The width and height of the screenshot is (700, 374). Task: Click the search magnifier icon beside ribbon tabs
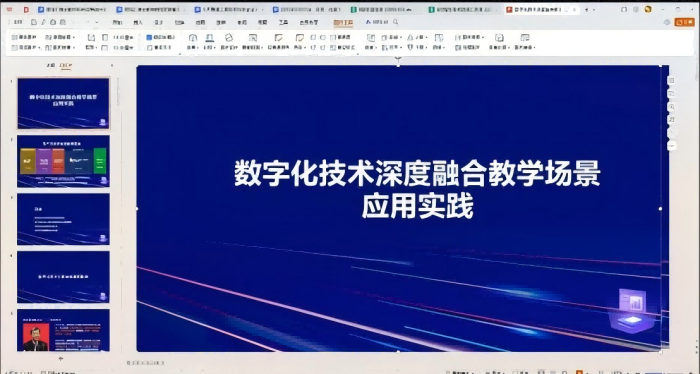[x=396, y=22]
